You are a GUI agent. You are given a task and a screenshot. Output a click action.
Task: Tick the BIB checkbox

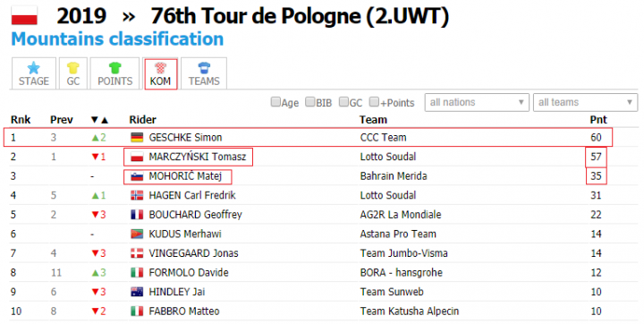click(310, 102)
